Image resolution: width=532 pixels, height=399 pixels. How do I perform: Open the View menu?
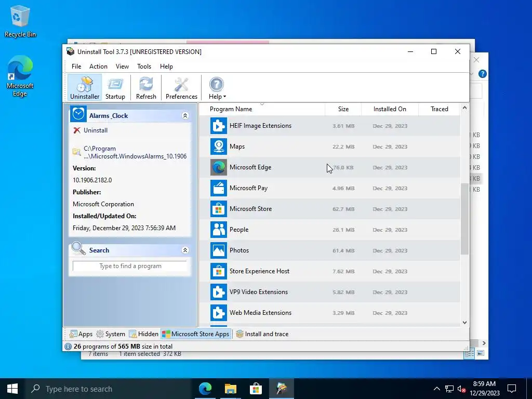(122, 66)
